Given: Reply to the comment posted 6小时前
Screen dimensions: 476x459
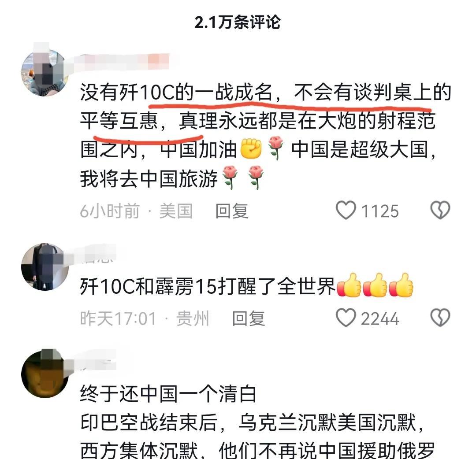Looking at the screenshot, I should [x=232, y=211].
